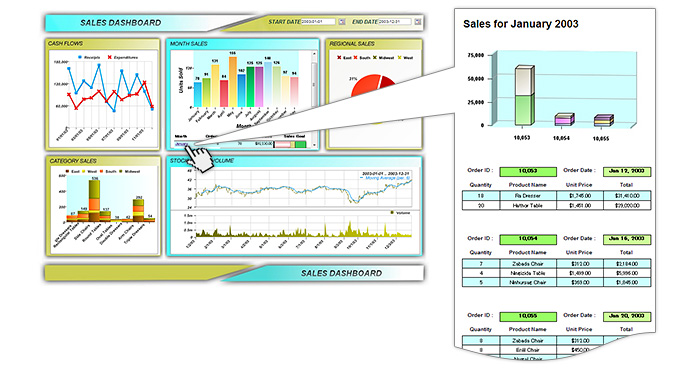
Task: Click the East legend marker in Category Sales
Action: coord(67,171)
